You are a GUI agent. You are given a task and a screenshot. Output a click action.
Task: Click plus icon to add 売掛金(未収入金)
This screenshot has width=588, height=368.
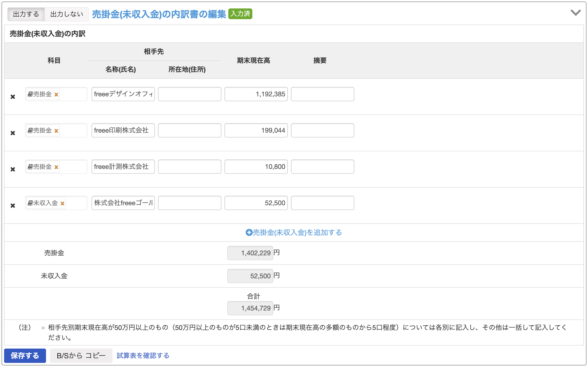(249, 233)
